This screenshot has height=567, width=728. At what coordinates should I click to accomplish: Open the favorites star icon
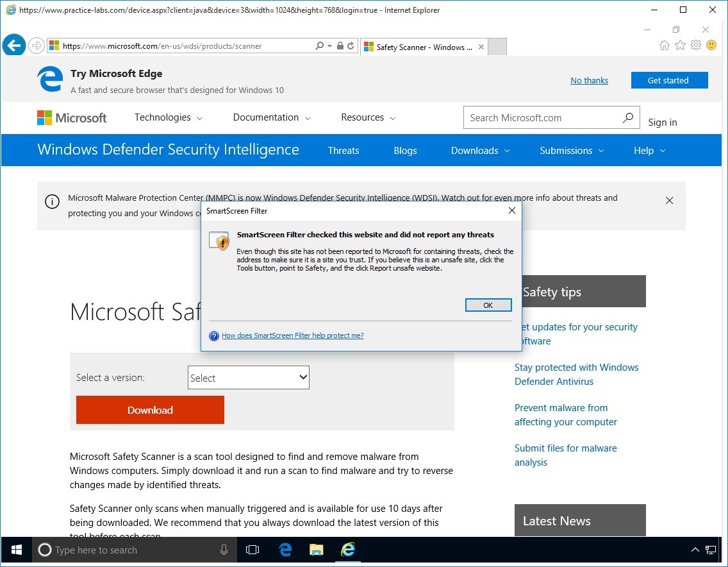pos(680,45)
